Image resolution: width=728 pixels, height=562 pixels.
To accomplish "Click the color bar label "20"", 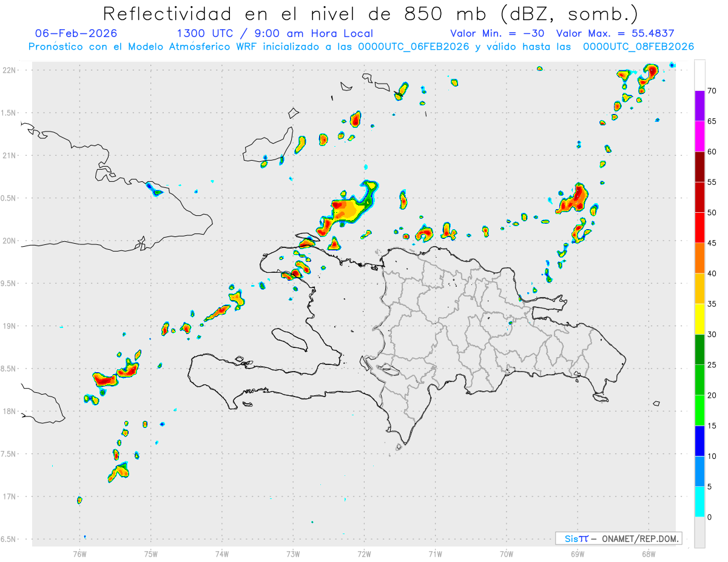I will point(712,395).
